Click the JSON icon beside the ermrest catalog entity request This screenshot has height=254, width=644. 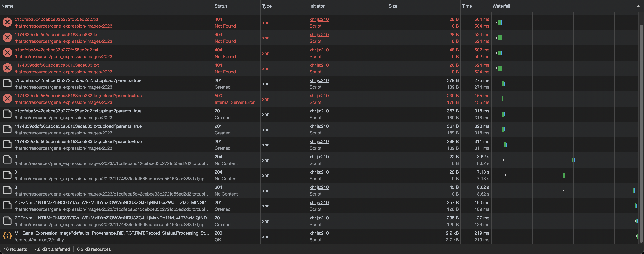pyautogui.click(x=7, y=236)
